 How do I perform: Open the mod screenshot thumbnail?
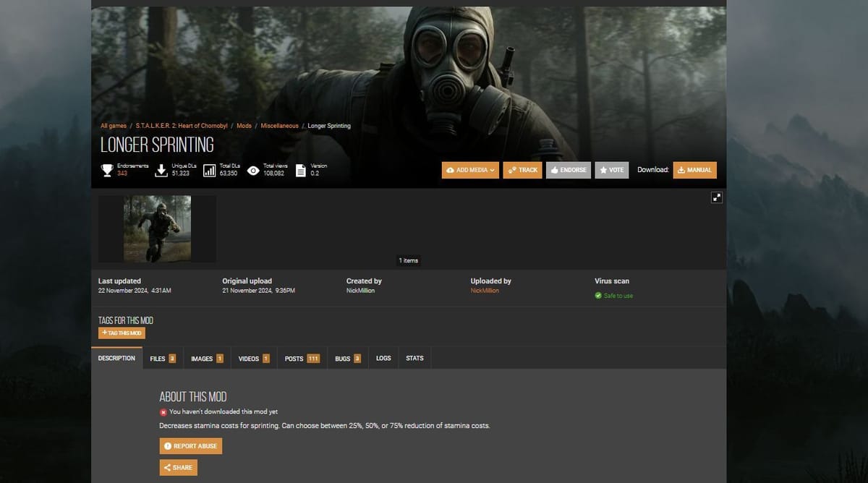(x=156, y=228)
